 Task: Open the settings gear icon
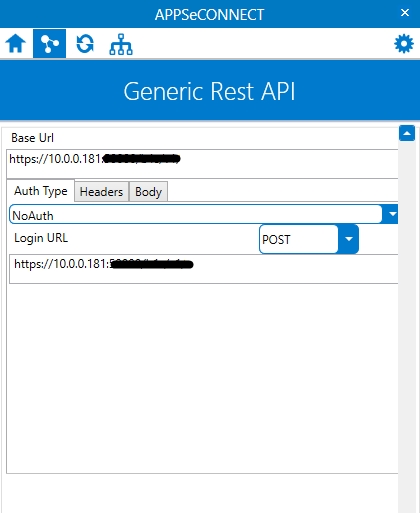404,44
